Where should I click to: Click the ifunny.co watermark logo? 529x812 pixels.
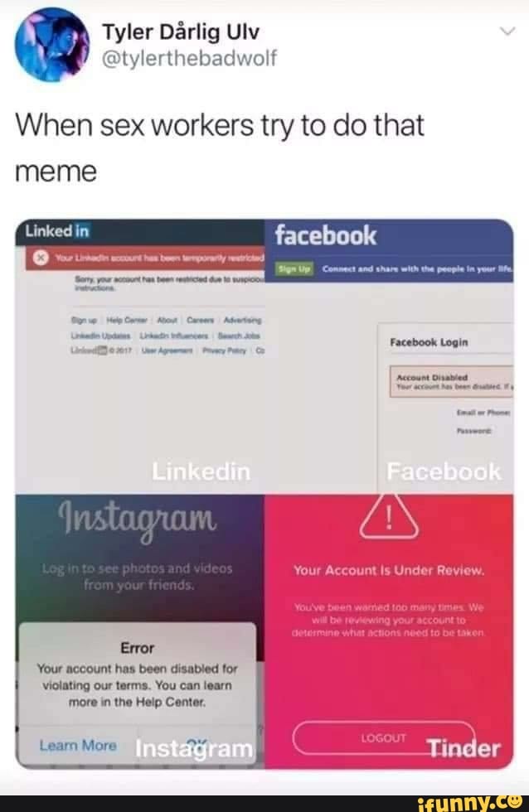tap(470, 803)
